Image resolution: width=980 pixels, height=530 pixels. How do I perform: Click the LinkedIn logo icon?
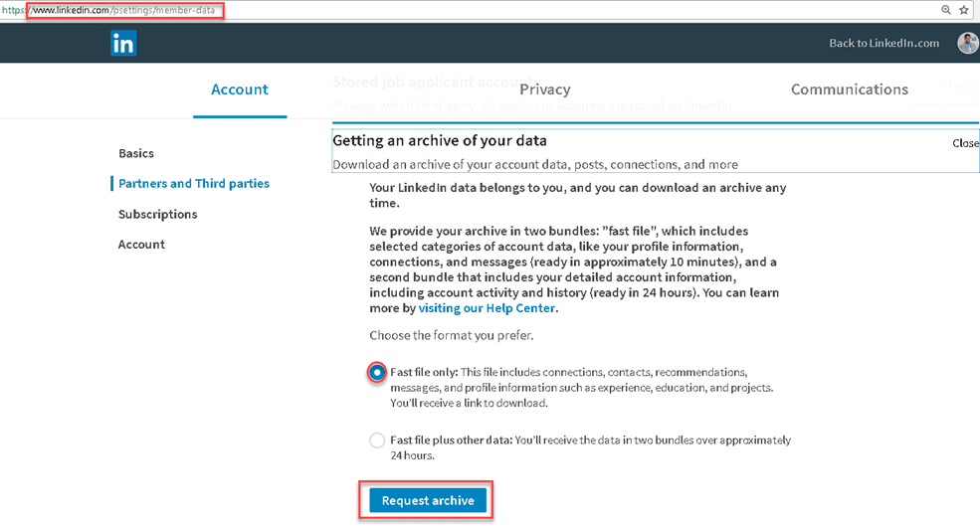pos(123,43)
